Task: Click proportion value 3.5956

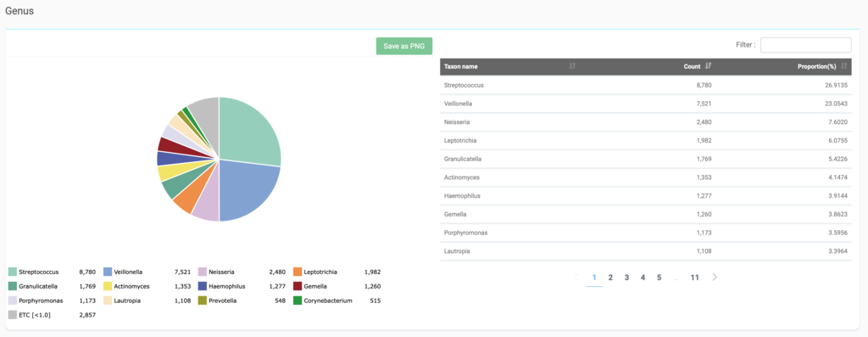Action: point(838,233)
